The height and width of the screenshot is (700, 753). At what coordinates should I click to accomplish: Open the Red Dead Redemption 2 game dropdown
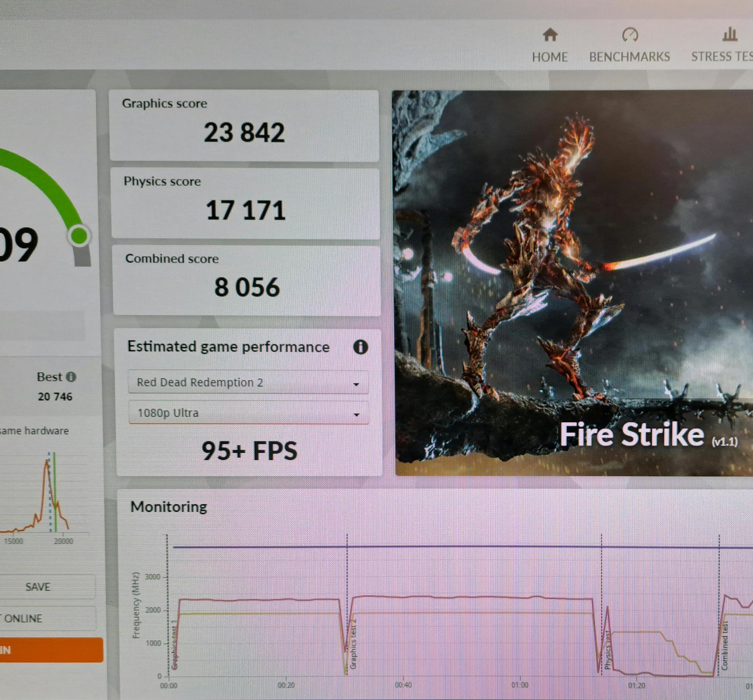click(248, 383)
